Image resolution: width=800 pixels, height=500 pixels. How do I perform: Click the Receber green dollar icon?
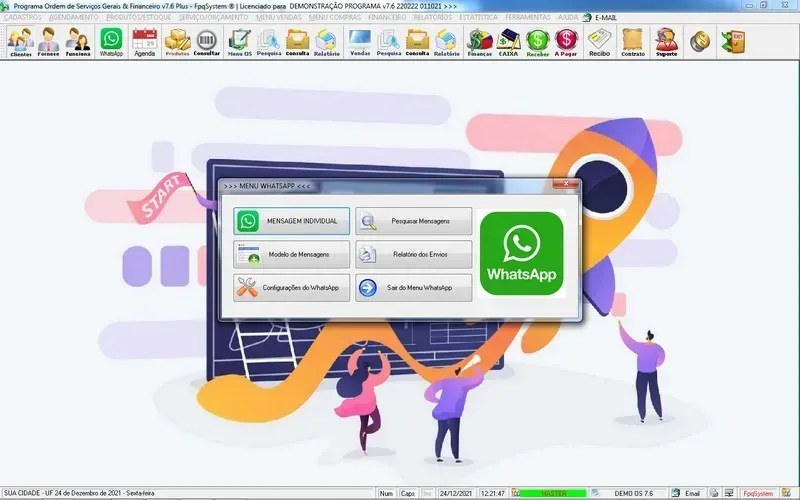538,42
